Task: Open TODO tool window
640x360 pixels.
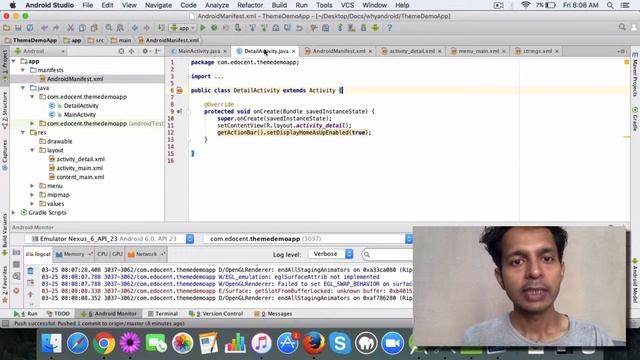Action: click(x=58, y=313)
